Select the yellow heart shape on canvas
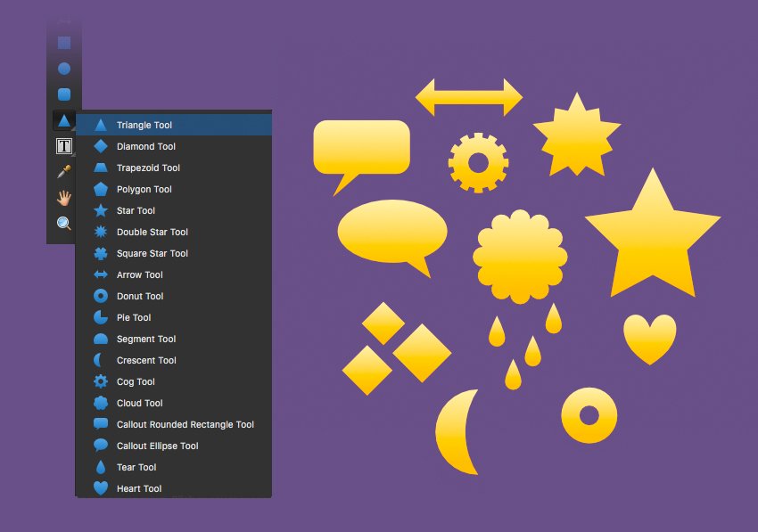 coord(650,339)
